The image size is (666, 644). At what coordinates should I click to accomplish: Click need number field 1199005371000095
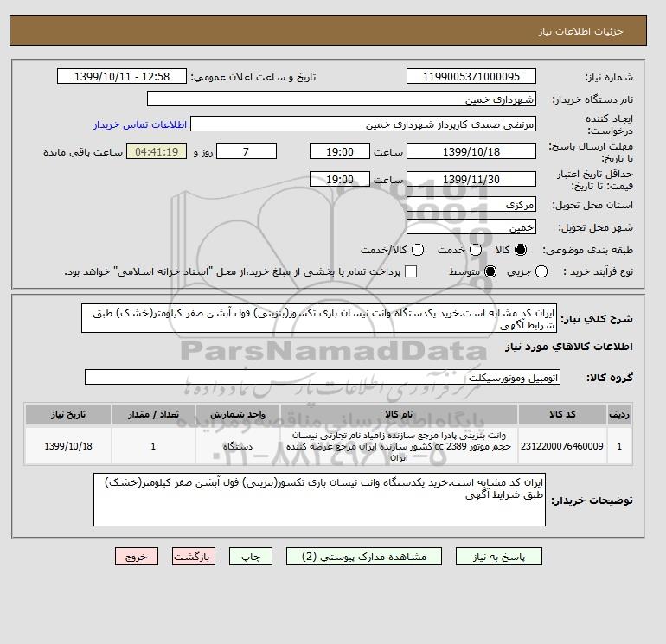tap(471, 76)
